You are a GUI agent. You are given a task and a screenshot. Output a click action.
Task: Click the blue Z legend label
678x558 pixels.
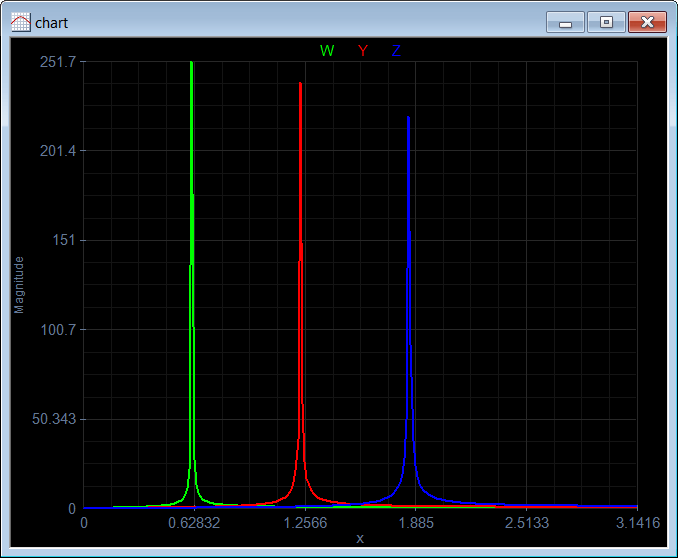[x=396, y=51]
